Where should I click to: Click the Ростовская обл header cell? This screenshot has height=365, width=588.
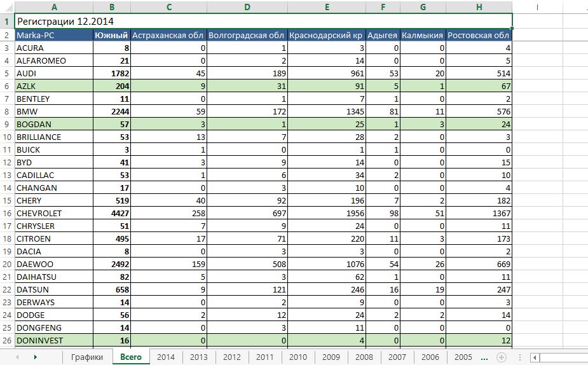[x=479, y=35]
